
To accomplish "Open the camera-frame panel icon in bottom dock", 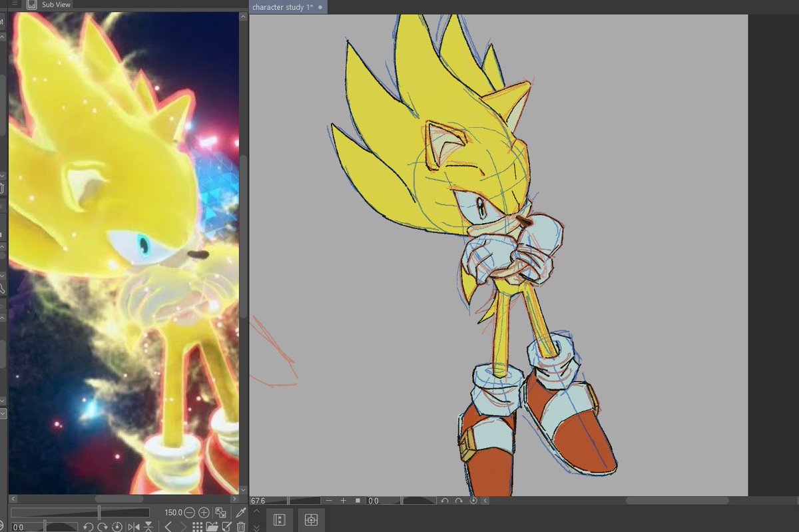I will [311, 520].
